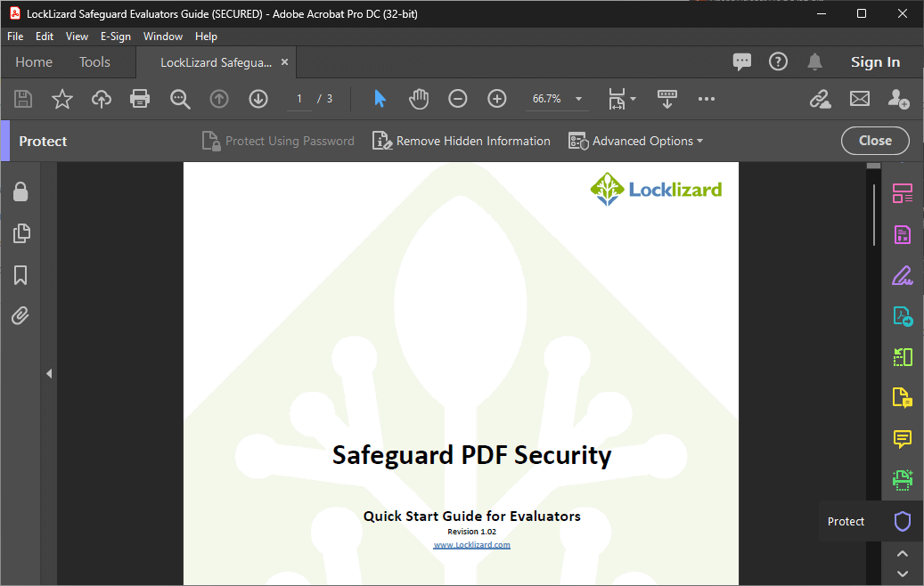Activate the Selection arrow tool
The image size is (924, 586).
380,99
